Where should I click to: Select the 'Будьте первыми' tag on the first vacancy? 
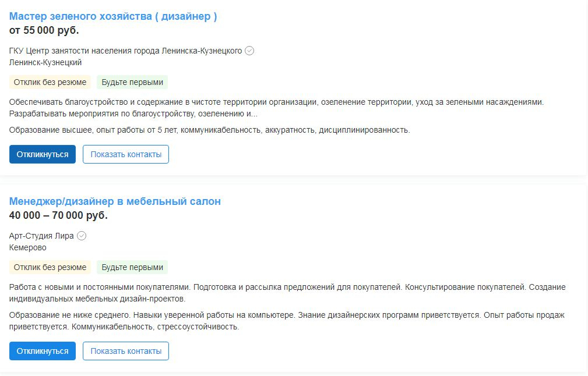[x=132, y=82]
